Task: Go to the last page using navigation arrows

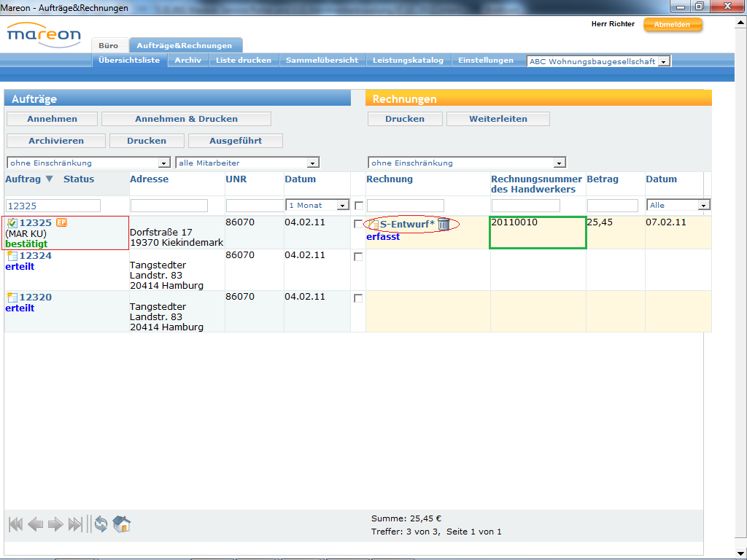Action: pos(75,524)
